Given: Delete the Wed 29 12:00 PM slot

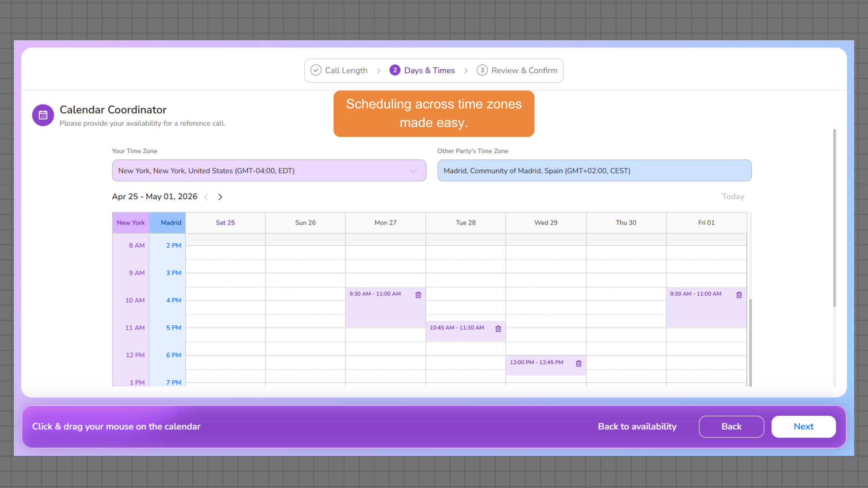Looking at the screenshot, I should 579,363.
